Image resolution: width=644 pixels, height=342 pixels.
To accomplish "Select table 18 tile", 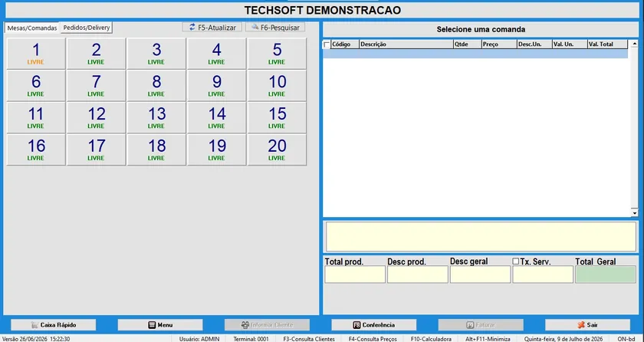I will coord(156,150).
